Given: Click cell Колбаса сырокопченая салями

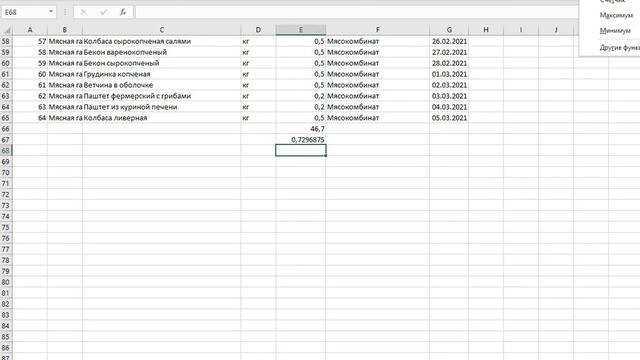Looking at the screenshot, I should 162,41.
